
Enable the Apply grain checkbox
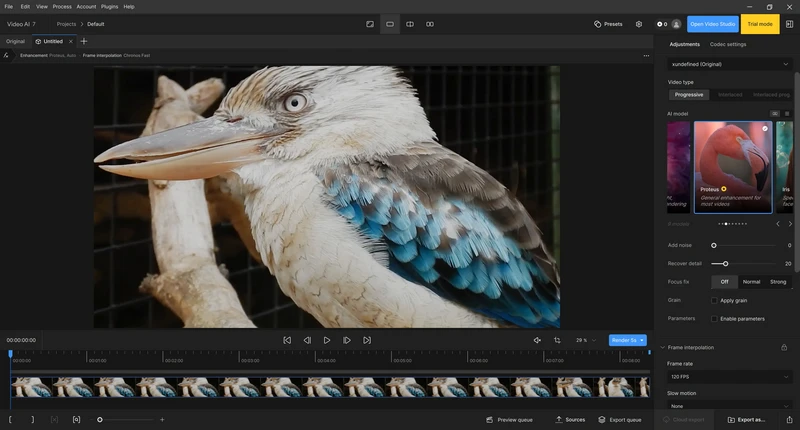tap(714, 300)
